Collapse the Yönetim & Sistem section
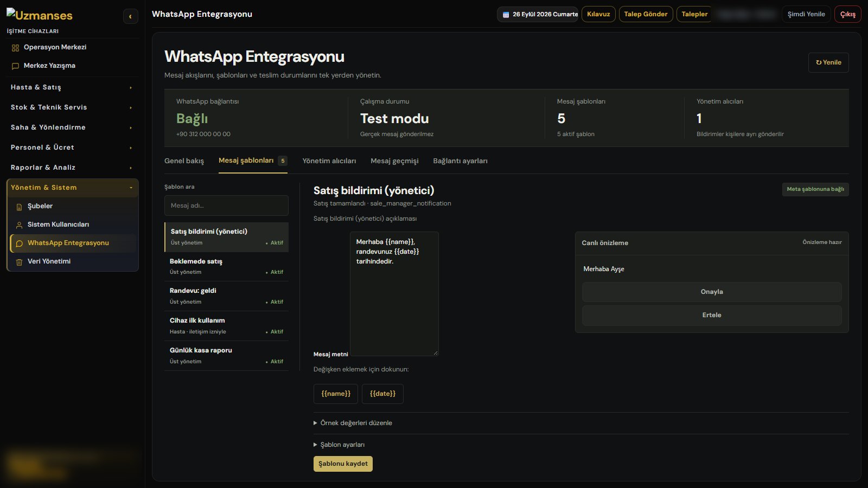This screenshot has width=868, height=488. pos(72,188)
